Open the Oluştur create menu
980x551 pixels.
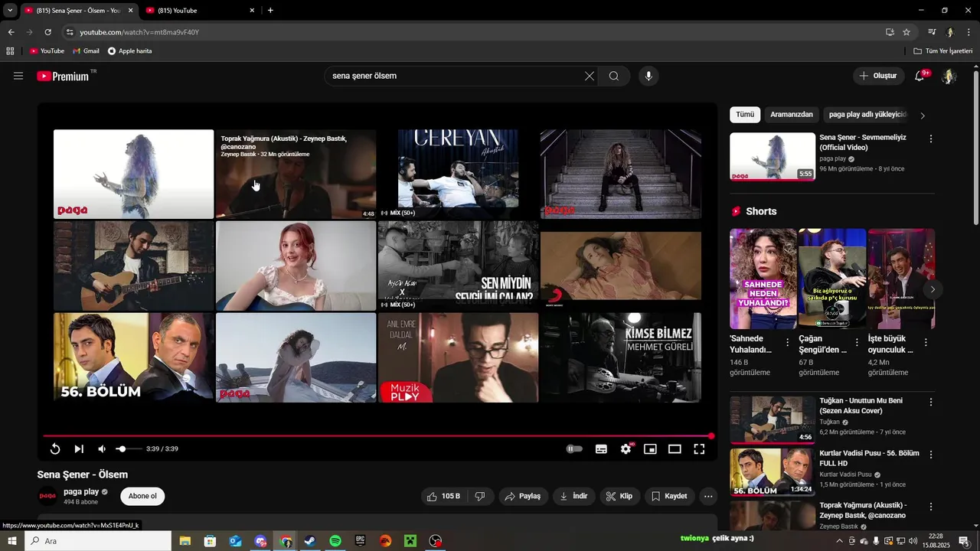point(878,76)
